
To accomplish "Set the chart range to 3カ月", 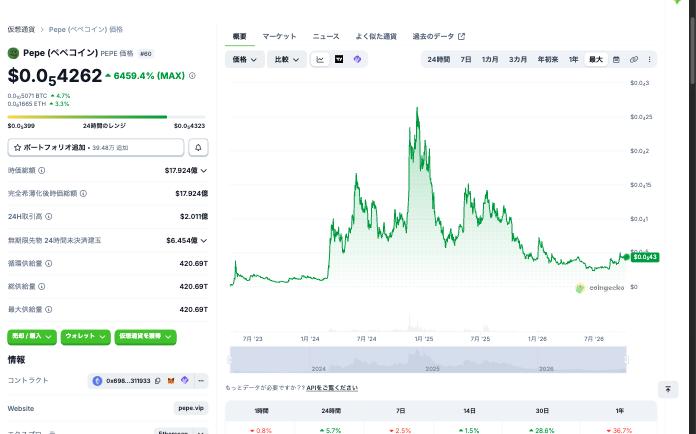I will [518, 59].
